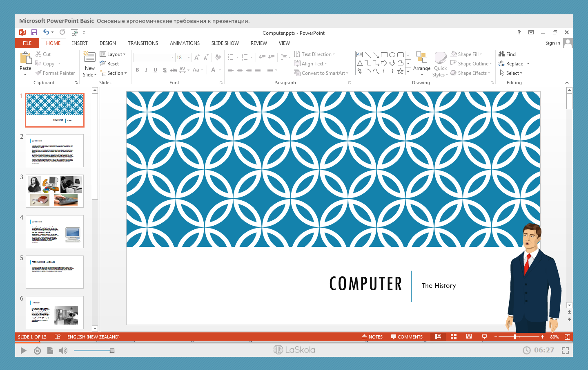Screen dimensions: 588x370
Task: Open the font size combo box
Action: coord(183,58)
